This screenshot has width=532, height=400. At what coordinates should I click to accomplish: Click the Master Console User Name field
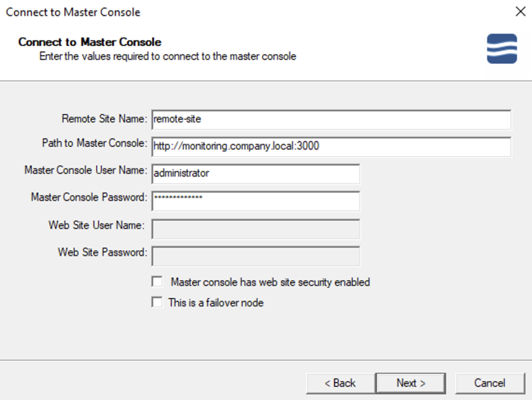tap(256, 174)
